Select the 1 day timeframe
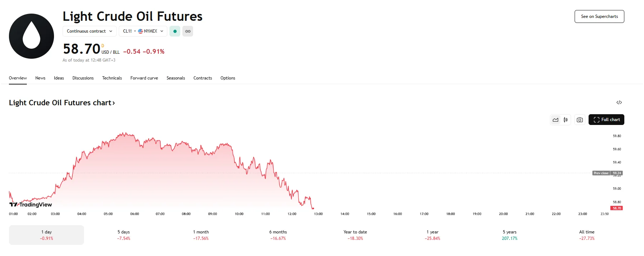The height and width of the screenshot is (256, 644). tap(46, 235)
